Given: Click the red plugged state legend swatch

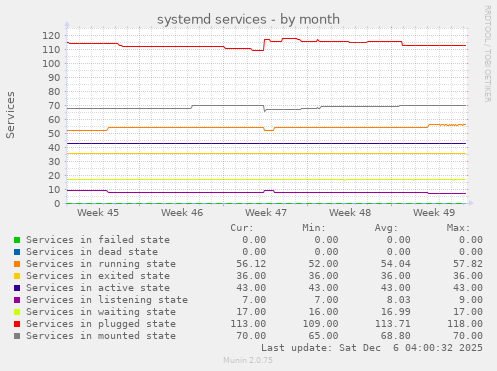Looking at the screenshot, I should [17, 324].
